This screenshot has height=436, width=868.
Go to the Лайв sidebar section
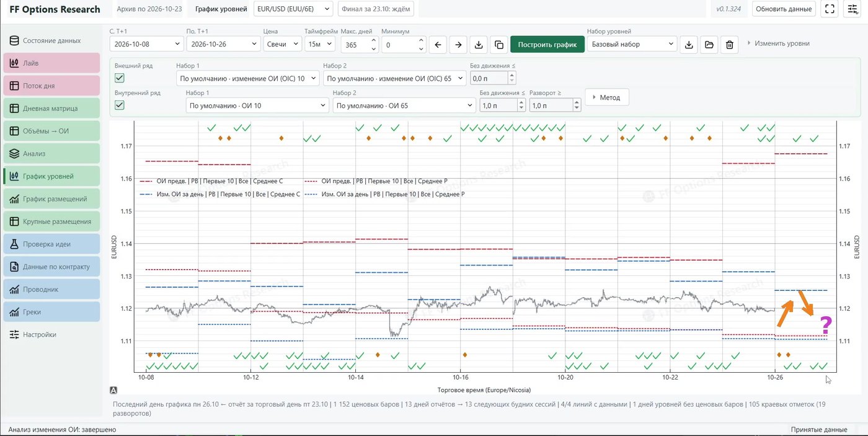click(x=51, y=63)
